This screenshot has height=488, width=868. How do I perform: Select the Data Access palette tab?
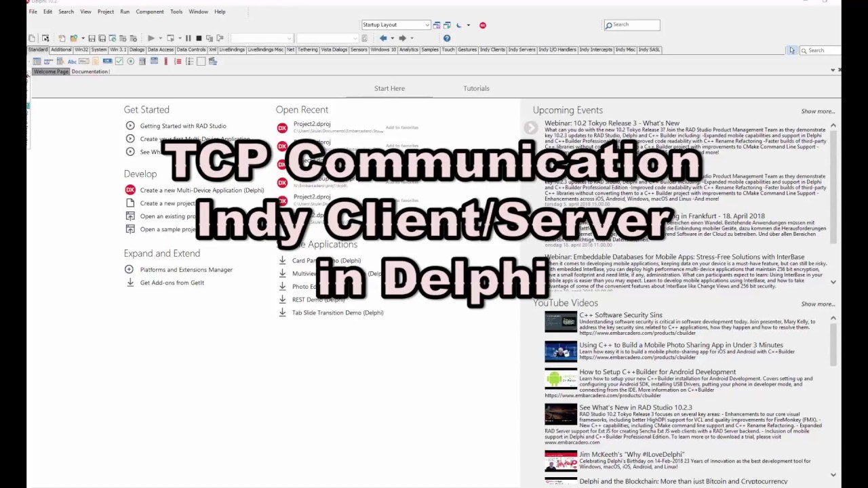click(161, 49)
